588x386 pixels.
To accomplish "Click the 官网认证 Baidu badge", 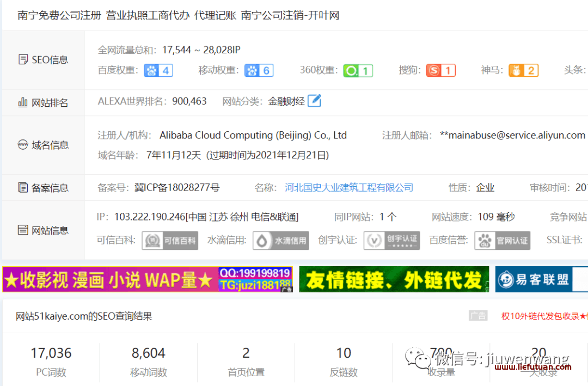I will (502, 240).
